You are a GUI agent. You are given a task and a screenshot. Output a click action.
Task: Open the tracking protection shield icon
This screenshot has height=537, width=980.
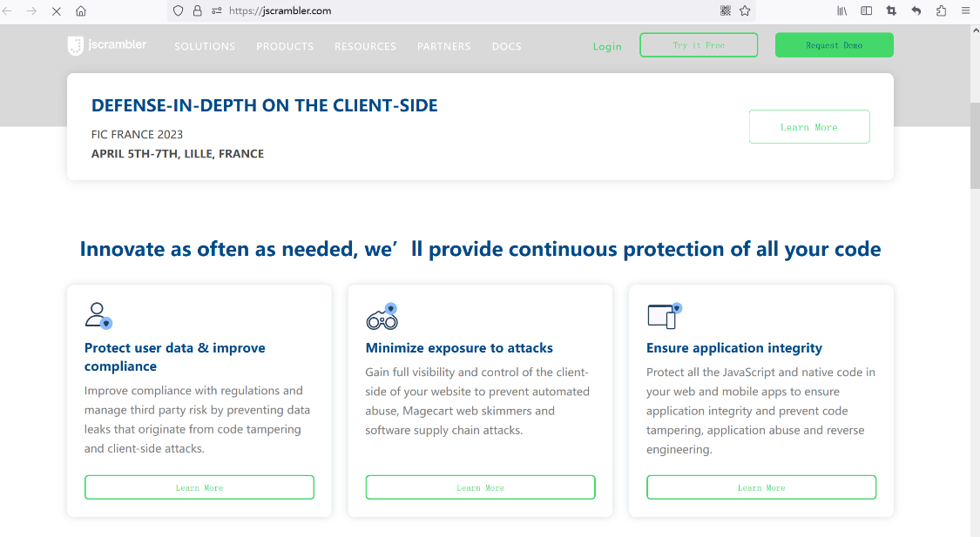click(x=178, y=10)
